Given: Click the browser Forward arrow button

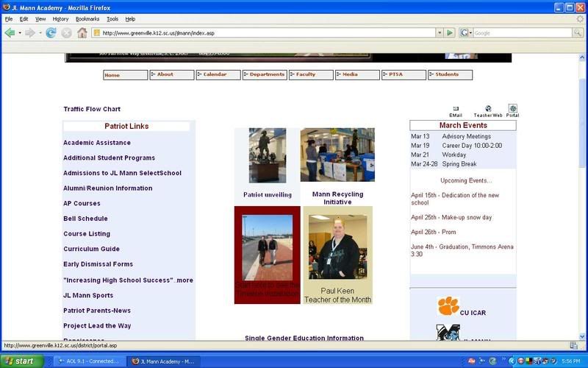Looking at the screenshot, I should coord(30,33).
